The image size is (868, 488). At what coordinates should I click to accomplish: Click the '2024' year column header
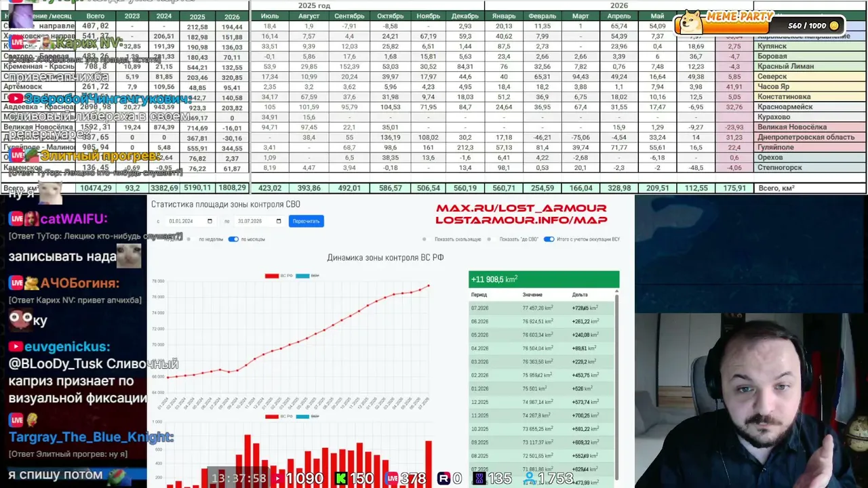pyautogui.click(x=164, y=16)
